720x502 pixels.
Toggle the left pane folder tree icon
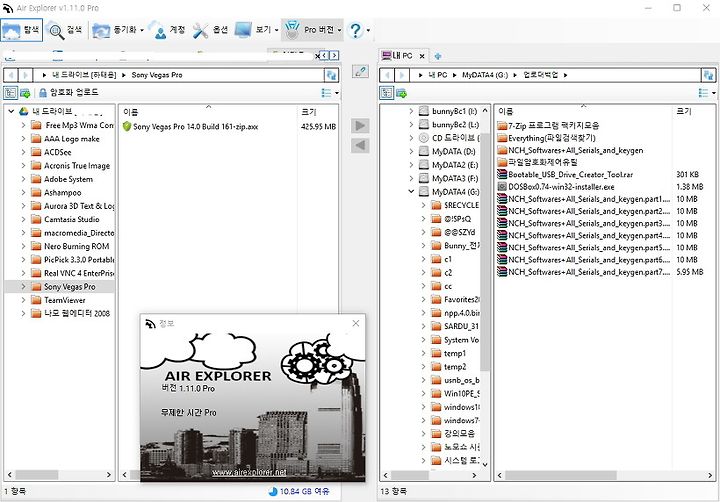pos(10,93)
